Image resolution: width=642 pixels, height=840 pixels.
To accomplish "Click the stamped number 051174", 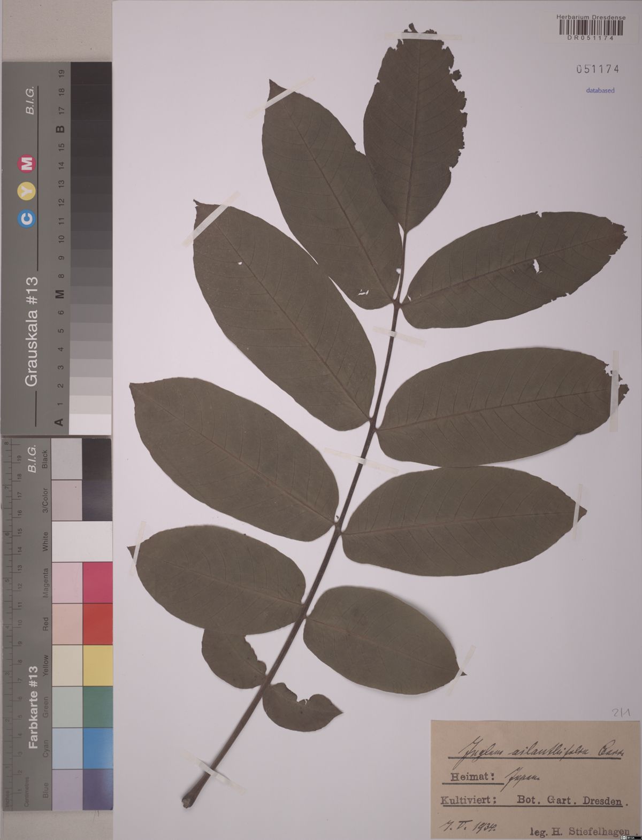I will [598, 69].
